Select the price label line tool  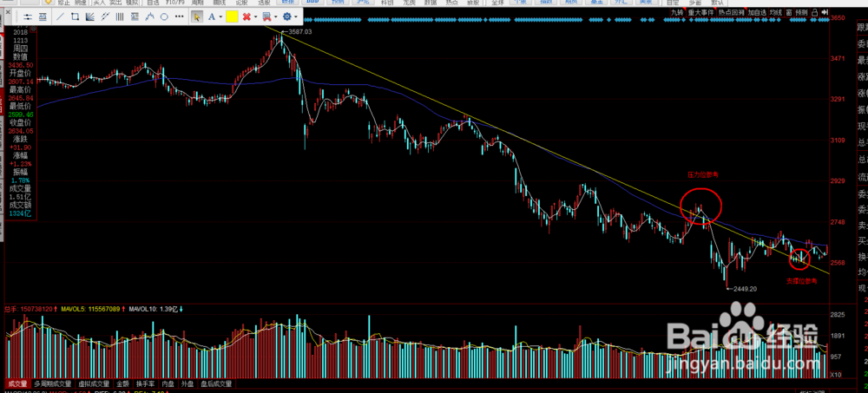[43, 16]
